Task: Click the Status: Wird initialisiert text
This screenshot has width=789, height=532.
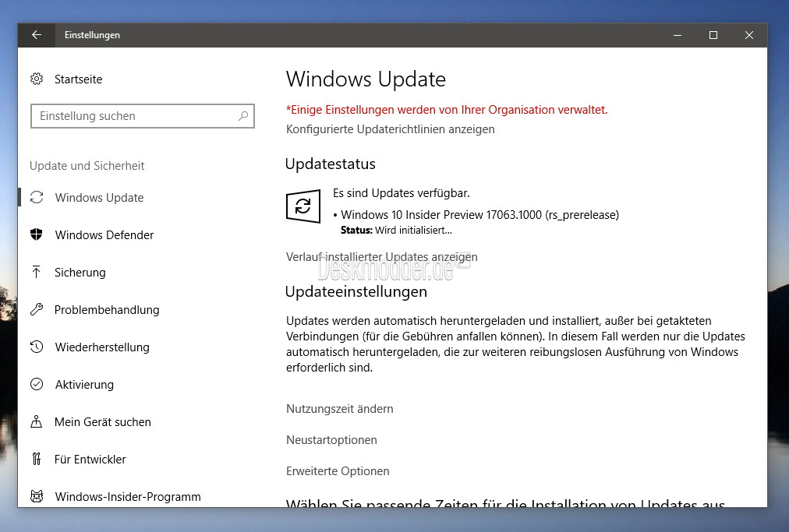Action: (x=397, y=231)
